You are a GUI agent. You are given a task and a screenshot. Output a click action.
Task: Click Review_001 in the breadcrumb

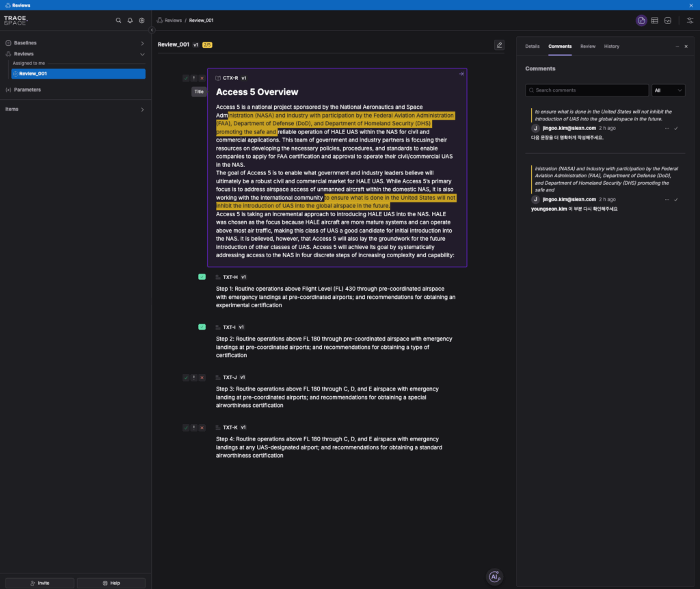tap(201, 21)
